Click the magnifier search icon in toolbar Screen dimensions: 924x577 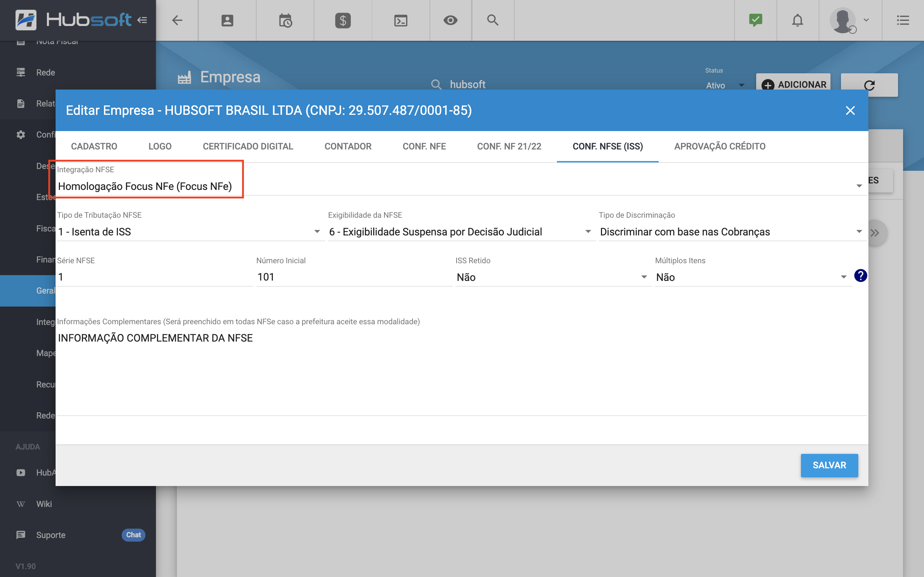tap(493, 20)
